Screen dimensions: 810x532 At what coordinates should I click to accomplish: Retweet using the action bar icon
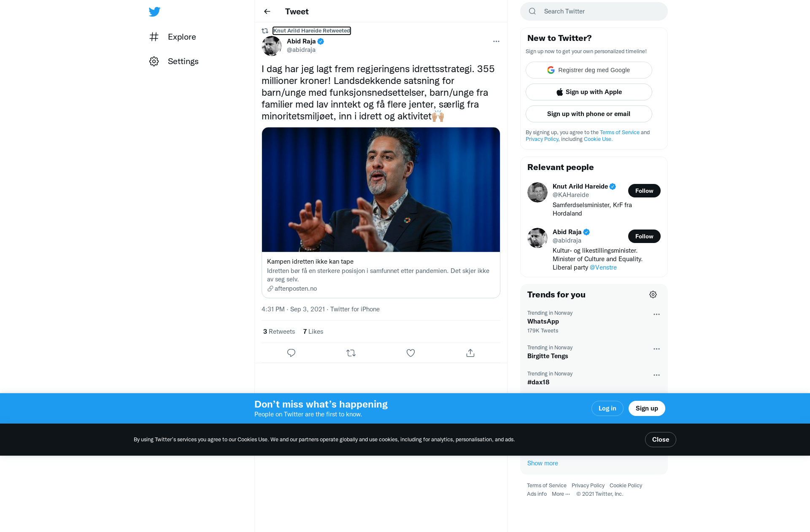point(351,353)
